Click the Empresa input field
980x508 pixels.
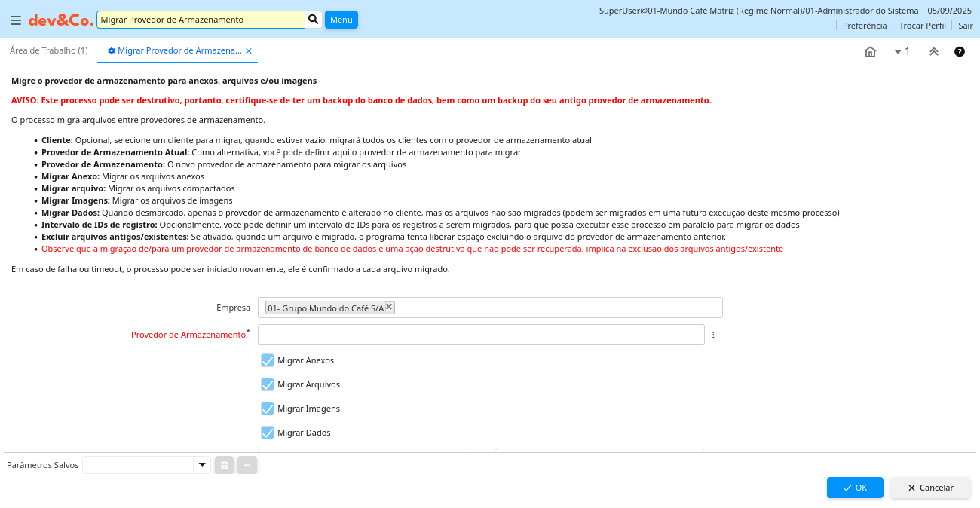point(490,308)
